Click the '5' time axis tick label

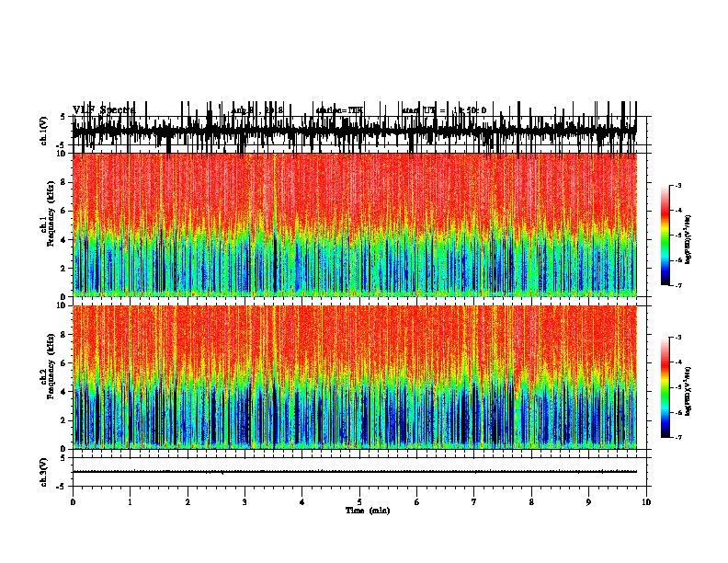click(x=359, y=502)
